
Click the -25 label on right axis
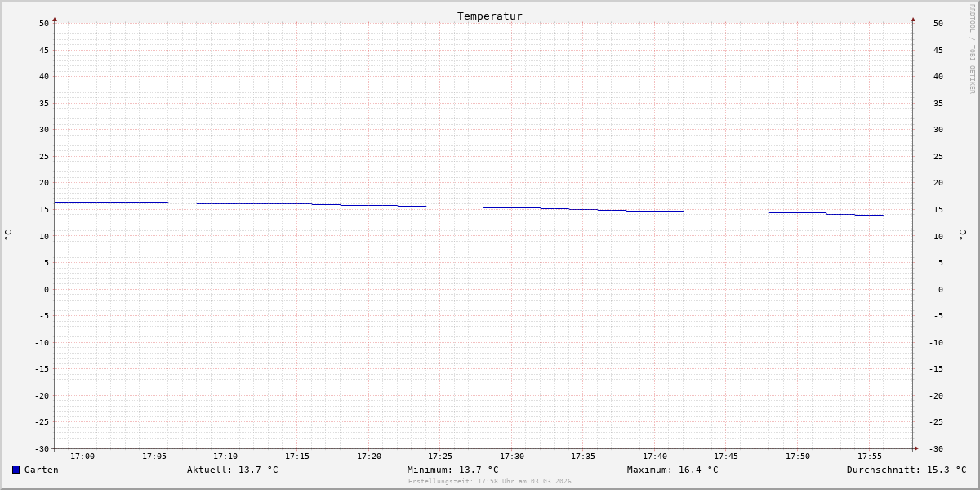pyautogui.click(x=936, y=421)
